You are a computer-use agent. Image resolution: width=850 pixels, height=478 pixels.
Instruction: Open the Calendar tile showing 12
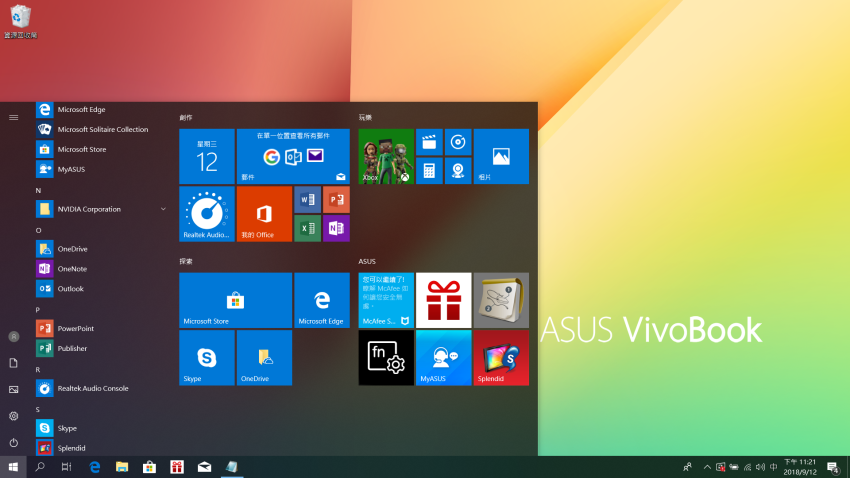207,157
